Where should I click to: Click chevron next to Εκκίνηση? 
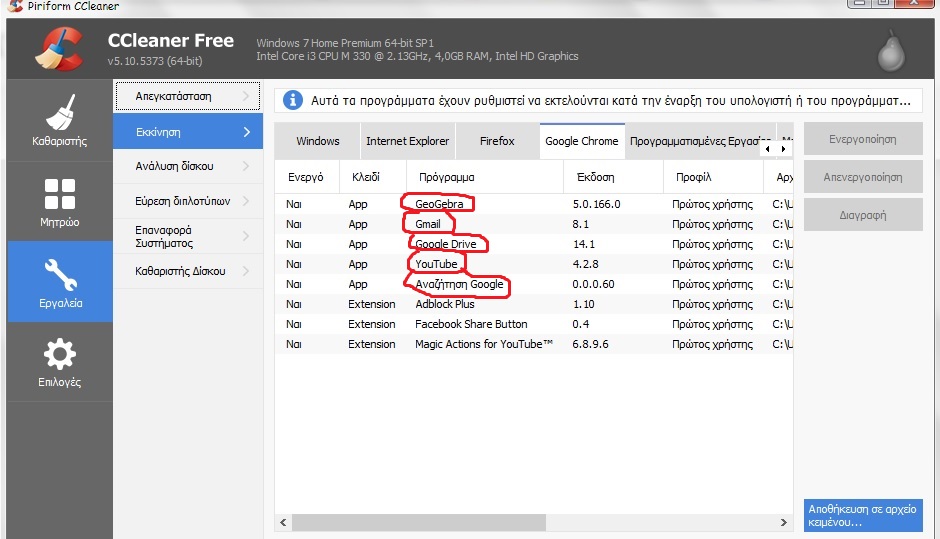(x=246, y=132)
